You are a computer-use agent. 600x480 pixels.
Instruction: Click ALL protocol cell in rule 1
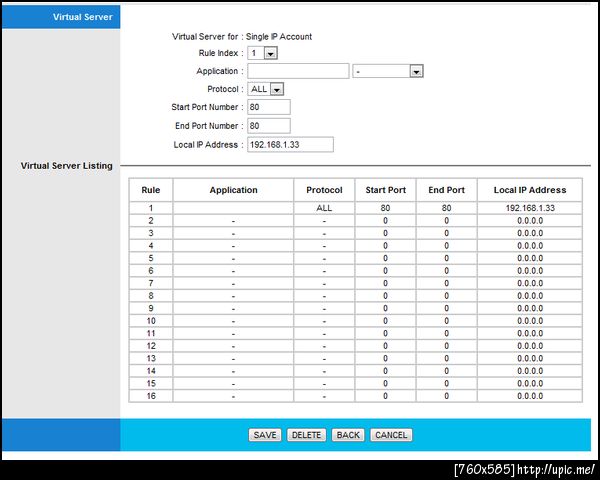[324, 208]
